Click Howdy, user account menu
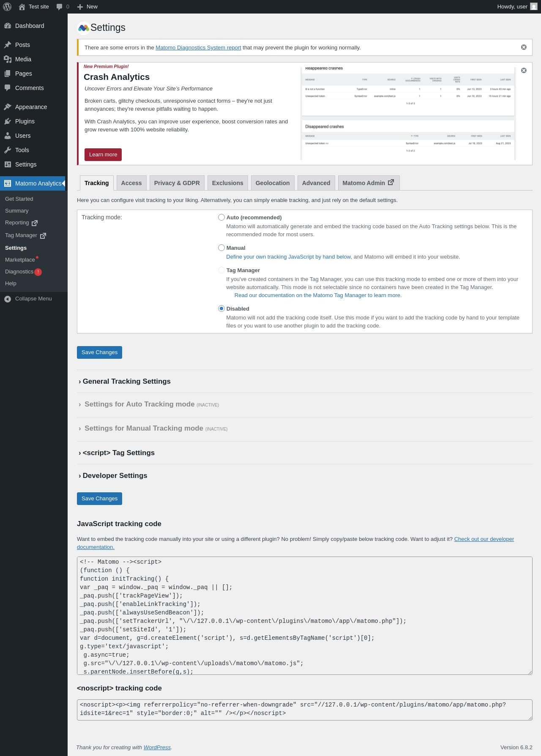This screenshot has height=756, width=541. 517,7
